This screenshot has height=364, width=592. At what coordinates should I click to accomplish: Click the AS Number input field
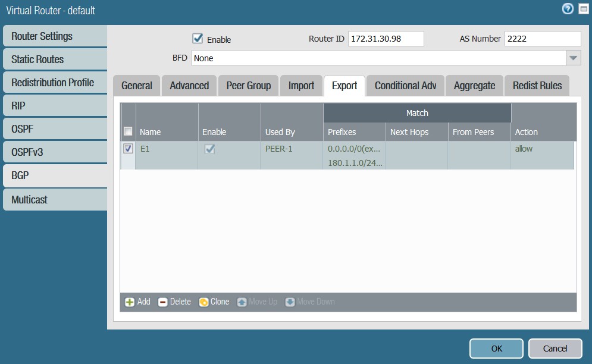[x=542, y=38]
